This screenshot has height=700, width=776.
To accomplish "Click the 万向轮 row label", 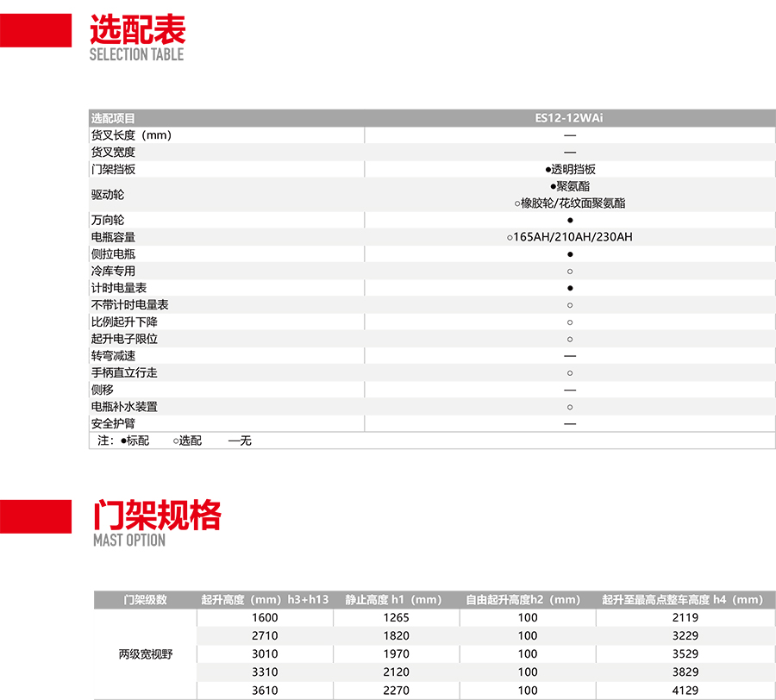I will click(108, 220).
